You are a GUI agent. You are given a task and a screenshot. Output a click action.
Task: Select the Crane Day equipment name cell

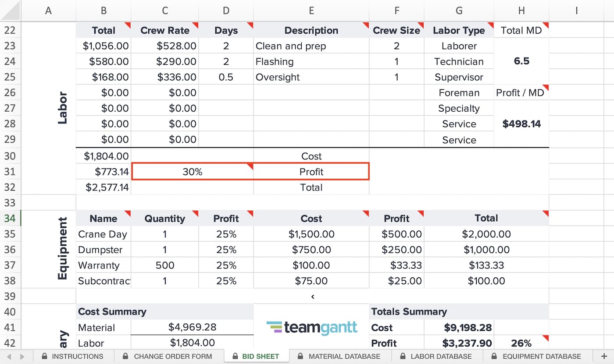(103, 234)
